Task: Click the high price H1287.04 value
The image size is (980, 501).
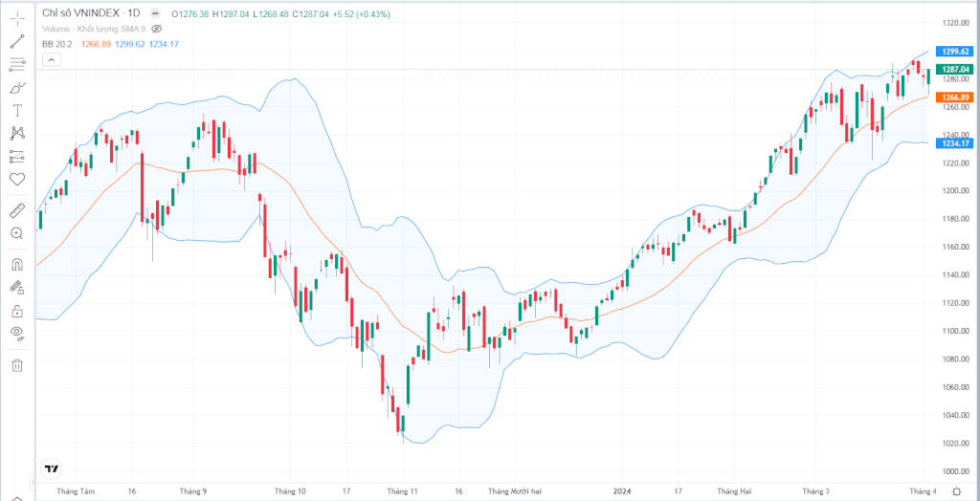Action: [x=231, y=13]
